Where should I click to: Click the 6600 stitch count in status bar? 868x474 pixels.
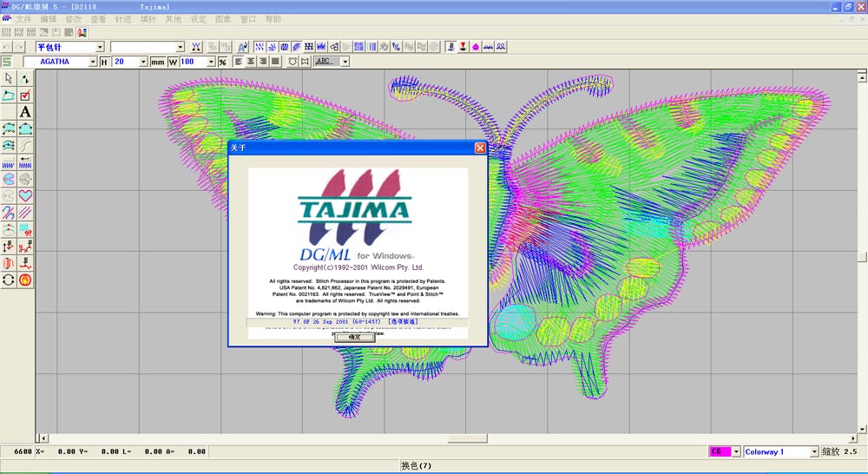tap(23, 451)
